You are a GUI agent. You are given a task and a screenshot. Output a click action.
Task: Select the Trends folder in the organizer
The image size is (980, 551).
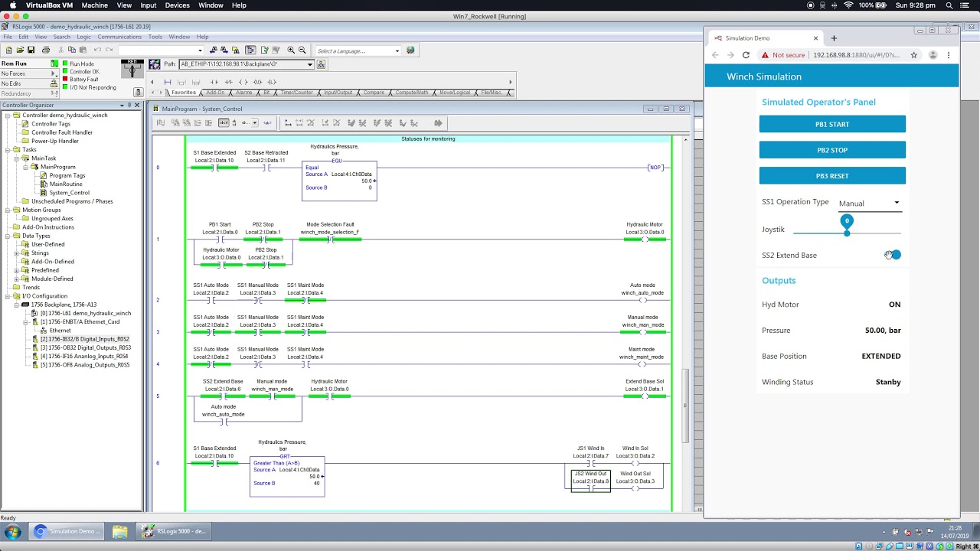click(x=31, y=287)
